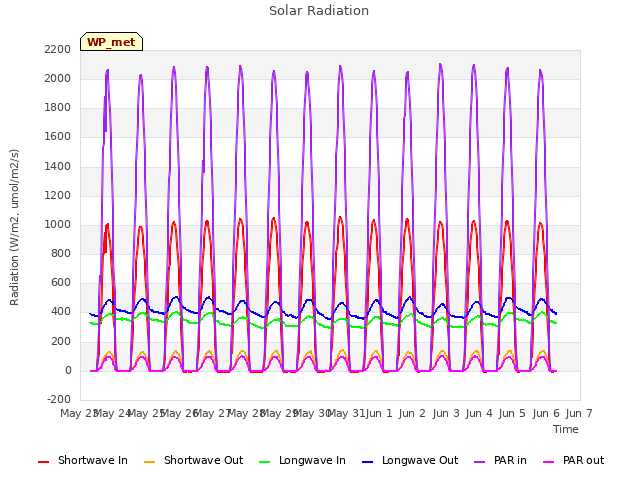Click the Jun 5 x-axis date label
Image resolution: width=640 pixels, height=480 pixels.
point(512,413)
